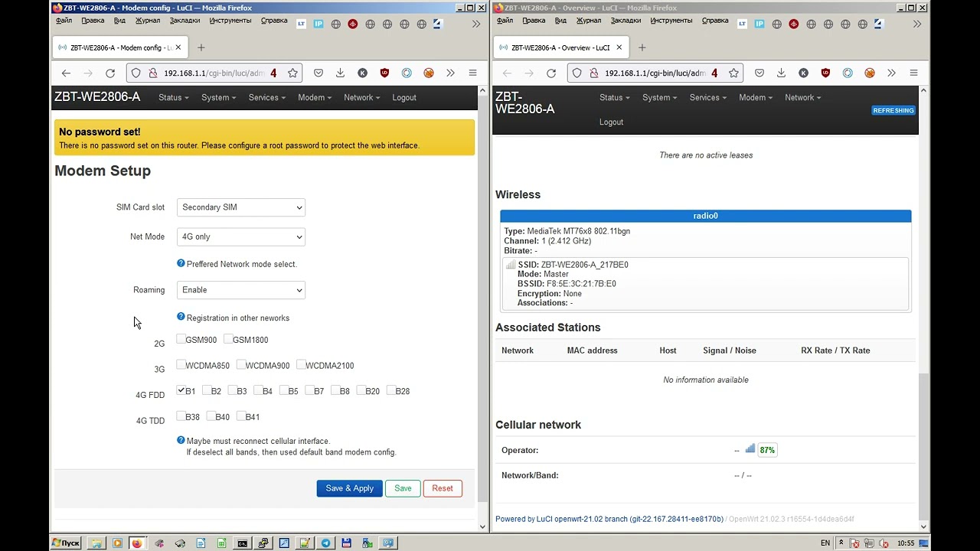Click IP bookmark icon in Modem config window

click(x=318, y=24)
